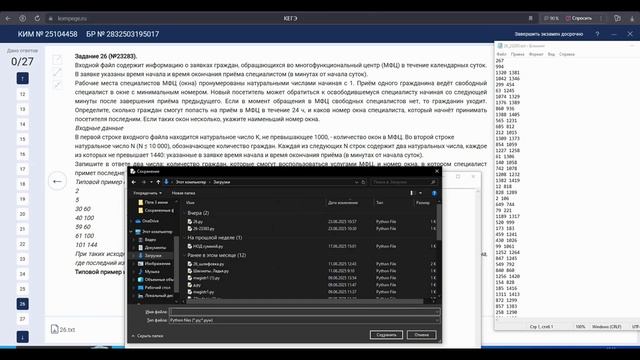Jump to question 18 in exam sidebar

tap(22, 184)
